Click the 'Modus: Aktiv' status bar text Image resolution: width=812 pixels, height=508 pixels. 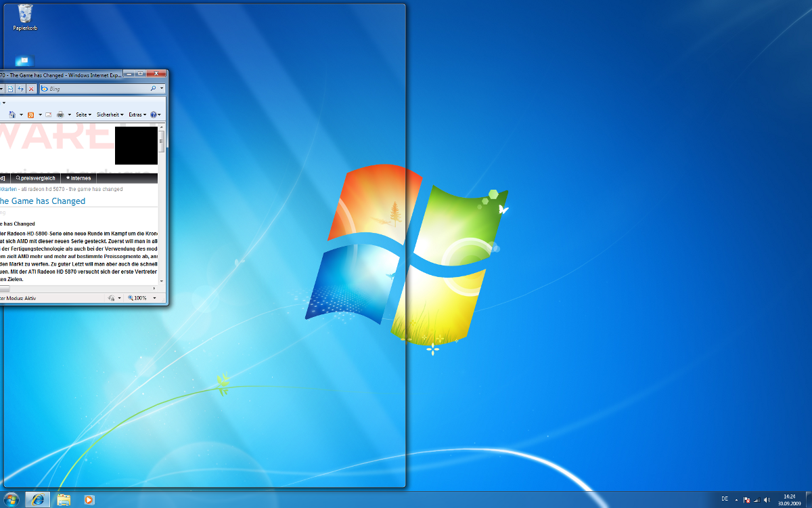21,298
